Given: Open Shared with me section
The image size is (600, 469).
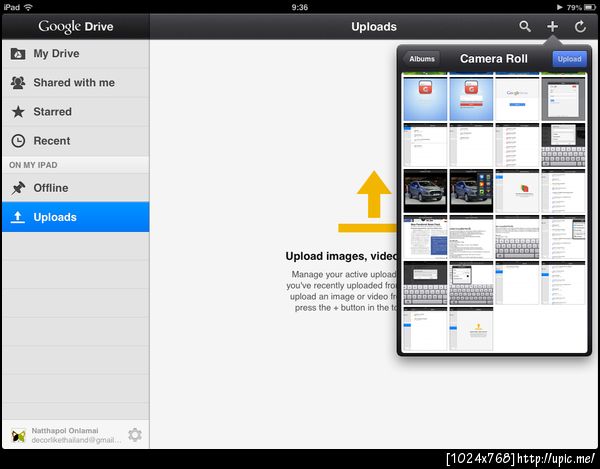Looking at the screenshot, I should tap(75, 83).
